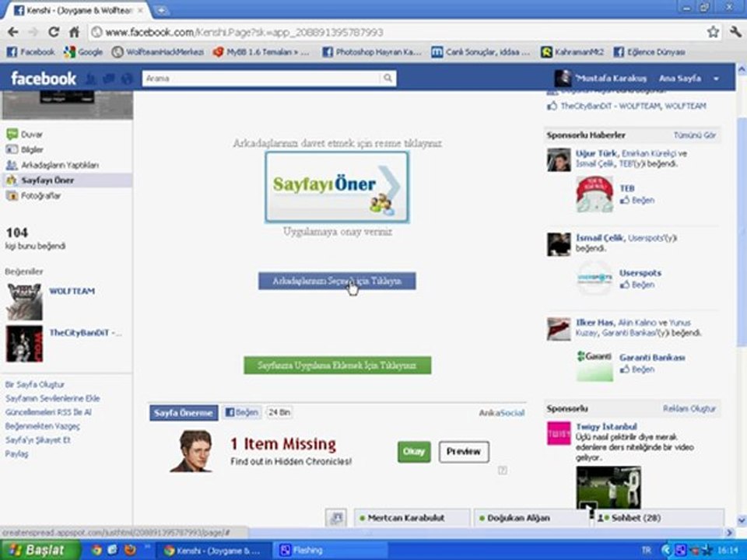Viewport: 747px width, 560px height.
Task: Click the browser Back arrow
Action: point(13,32)
